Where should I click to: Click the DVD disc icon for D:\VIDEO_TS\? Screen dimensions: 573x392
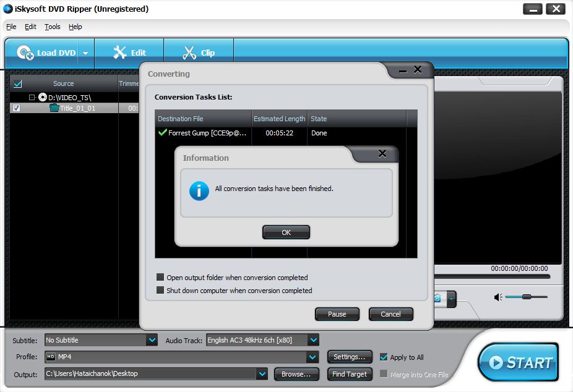pos(43,97)
